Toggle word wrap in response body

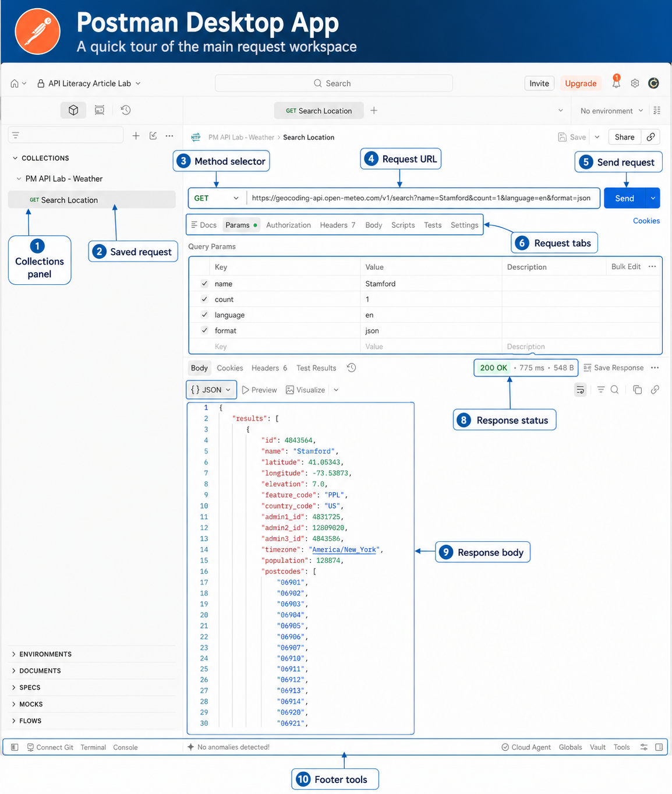tap(580, 390)
